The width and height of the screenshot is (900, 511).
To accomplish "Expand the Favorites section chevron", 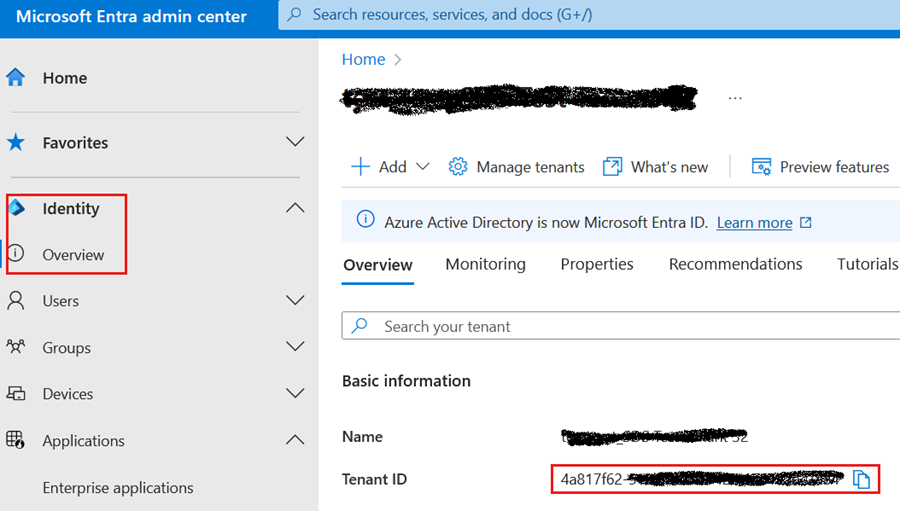I will click(x=295, y=142).
